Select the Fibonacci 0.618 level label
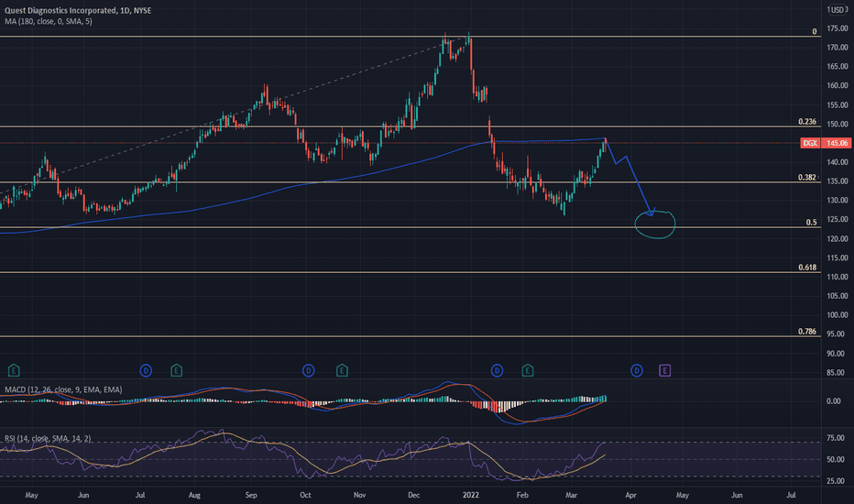Image resolution: width=854 pixels, height=504 pixels. (807, 268)
